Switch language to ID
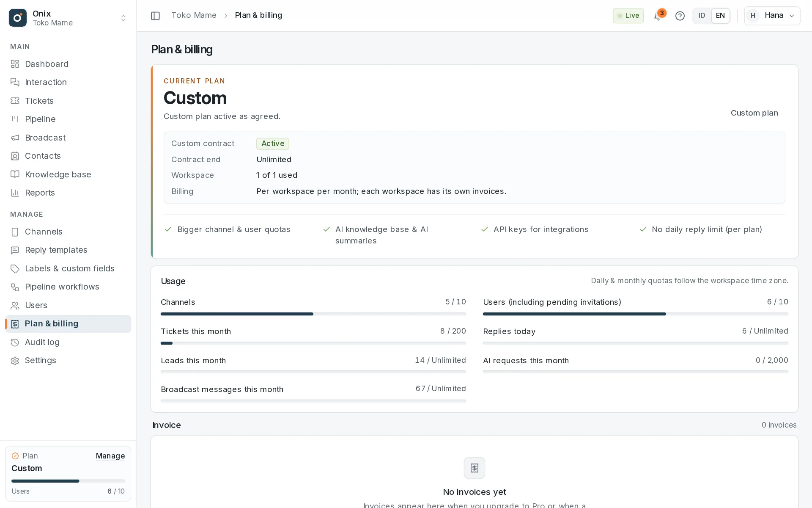The height and width of the screenshot is (508, 812). tap(702, 16)
